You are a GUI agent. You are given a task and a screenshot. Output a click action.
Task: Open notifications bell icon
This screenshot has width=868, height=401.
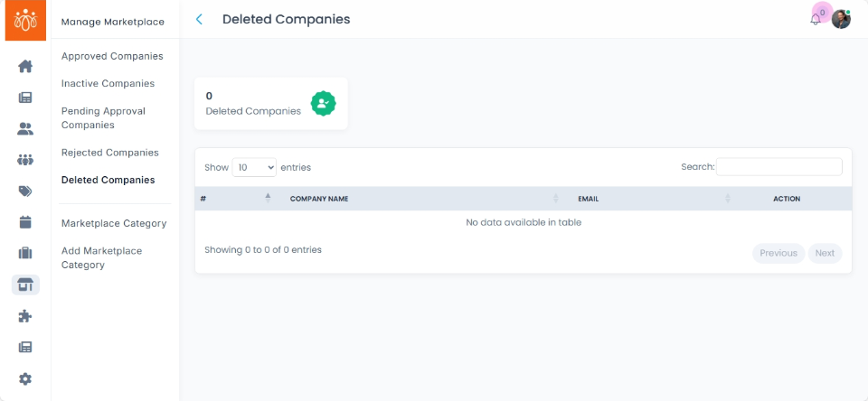[816, 19]
